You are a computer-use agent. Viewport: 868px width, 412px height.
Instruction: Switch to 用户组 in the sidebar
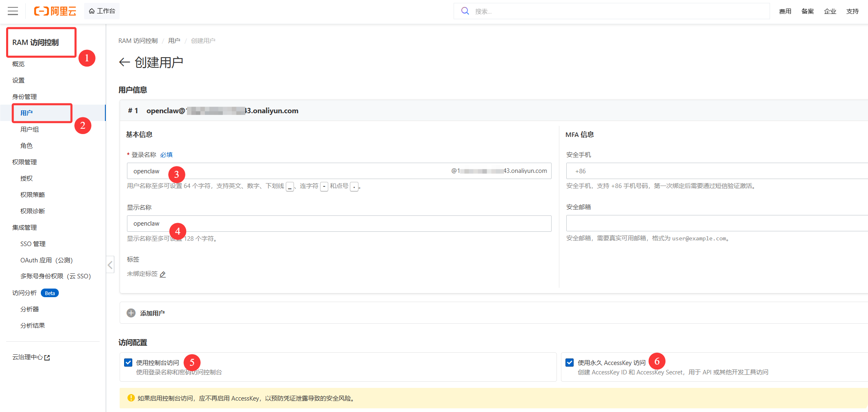pos(29,129)
